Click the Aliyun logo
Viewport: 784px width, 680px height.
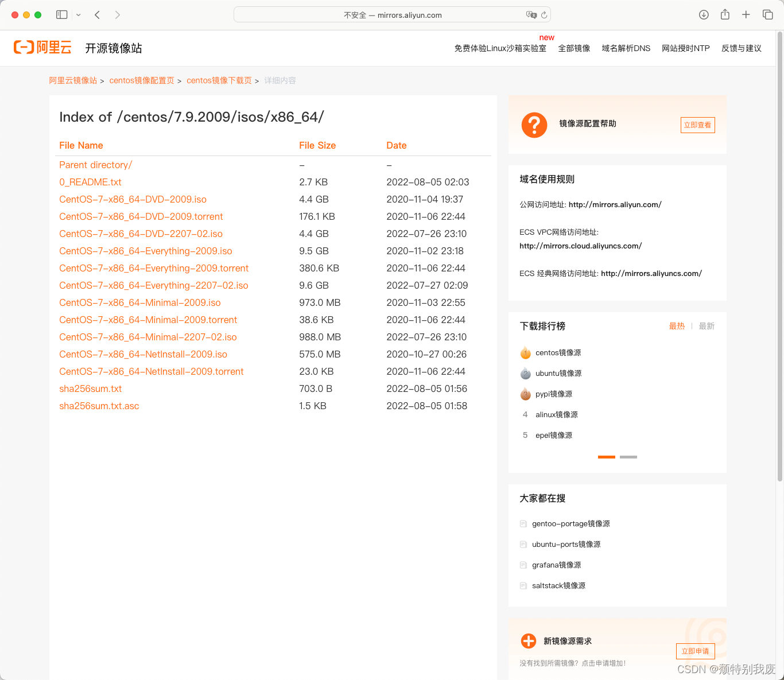click(42, 48)
